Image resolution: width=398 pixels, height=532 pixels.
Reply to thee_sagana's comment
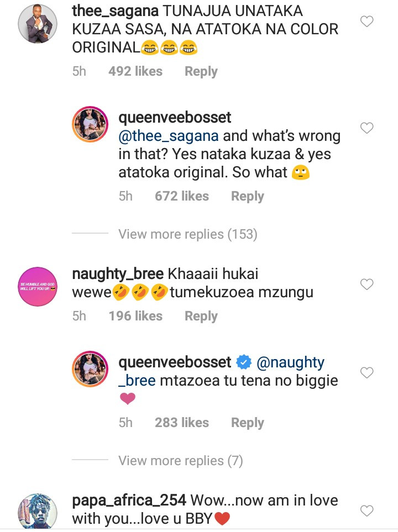tap(201, 72)
